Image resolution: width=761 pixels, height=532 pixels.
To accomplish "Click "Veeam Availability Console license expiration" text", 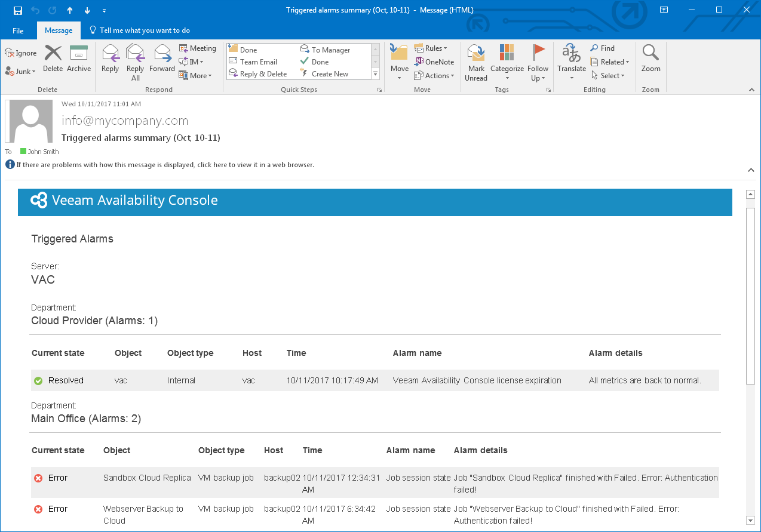I will tap(477, 380).
